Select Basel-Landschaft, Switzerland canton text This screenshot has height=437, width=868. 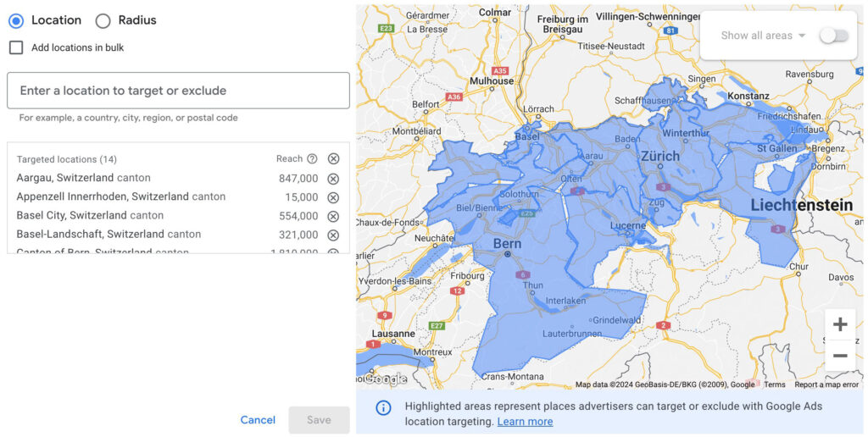click(108, 235)
